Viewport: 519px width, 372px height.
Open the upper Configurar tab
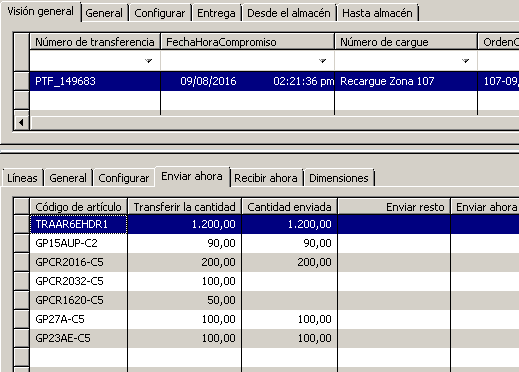pyautogui.click(x=160, y=13)
